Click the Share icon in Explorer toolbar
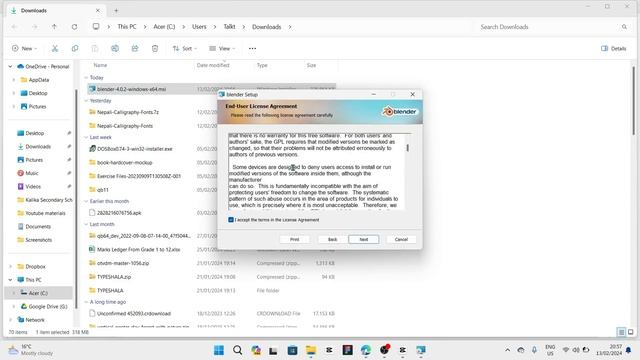Screen dimensions: 640x360 tap(135, 48)
